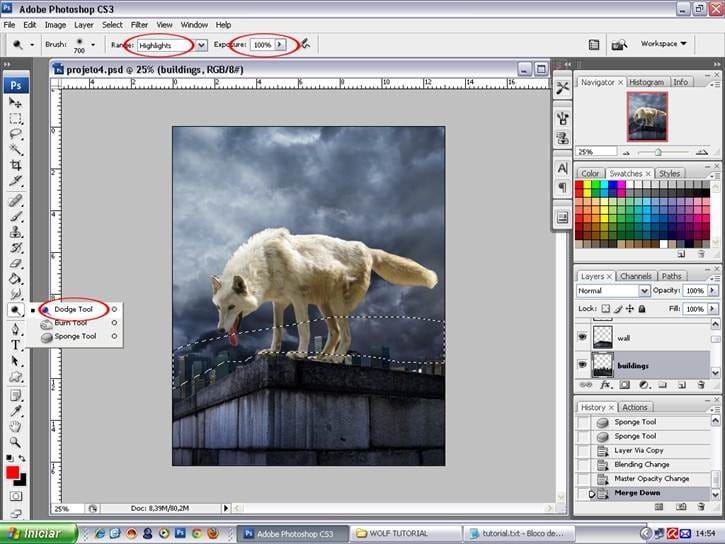Open WOLF TUTORIAL taskbar window
The width and height of the screenshot is (725, 544).
pyautogui.click(x=406, y=533)
